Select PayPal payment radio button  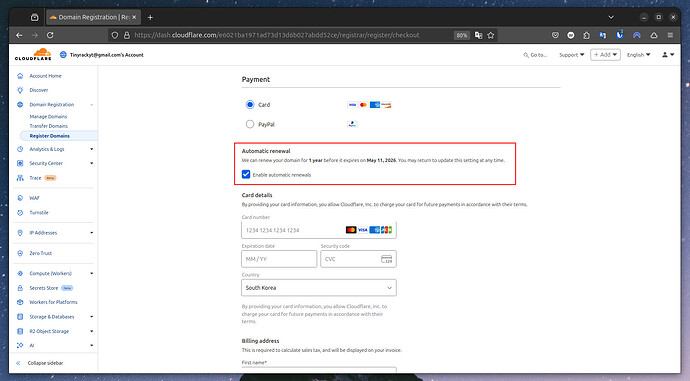click(x=250, y=124)
